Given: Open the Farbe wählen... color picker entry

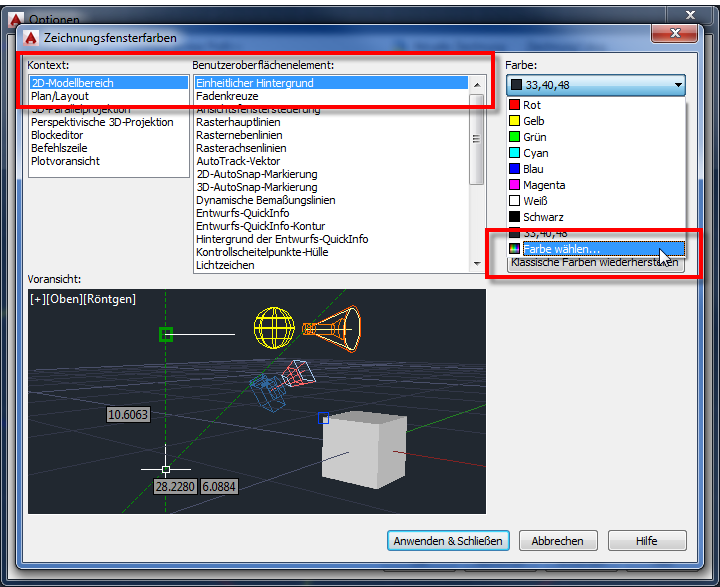Looking at the screenshot, I should [560, 249].
